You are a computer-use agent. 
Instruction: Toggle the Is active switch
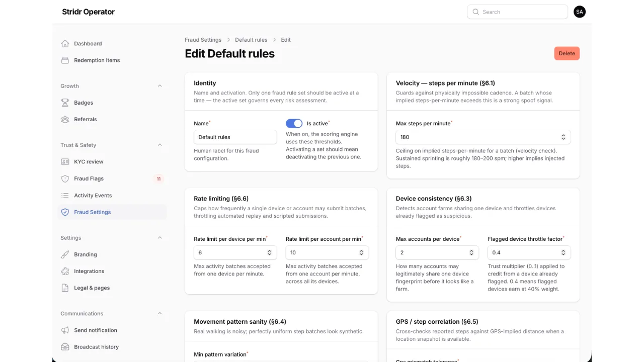[294, 124]
